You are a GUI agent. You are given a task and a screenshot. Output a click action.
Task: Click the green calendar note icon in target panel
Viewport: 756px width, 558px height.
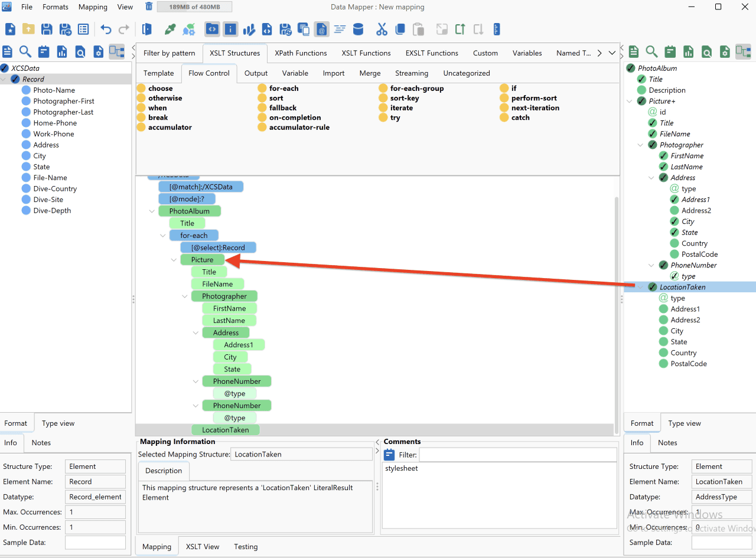click(x=670, y=51)
